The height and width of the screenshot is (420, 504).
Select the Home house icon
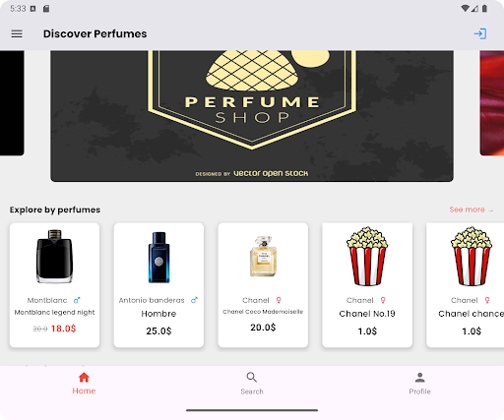tap(84, 378)
